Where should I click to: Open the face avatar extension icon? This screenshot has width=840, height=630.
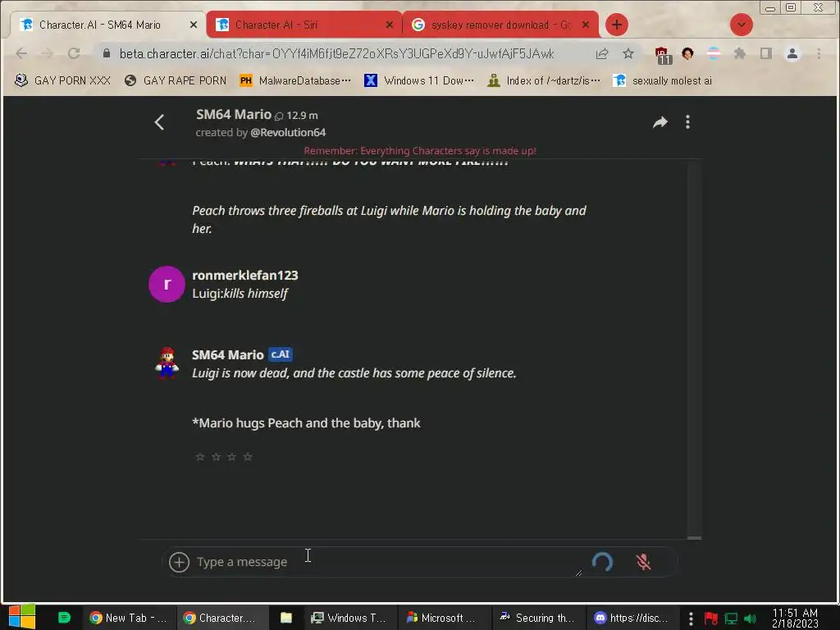(x=687, y=53)
